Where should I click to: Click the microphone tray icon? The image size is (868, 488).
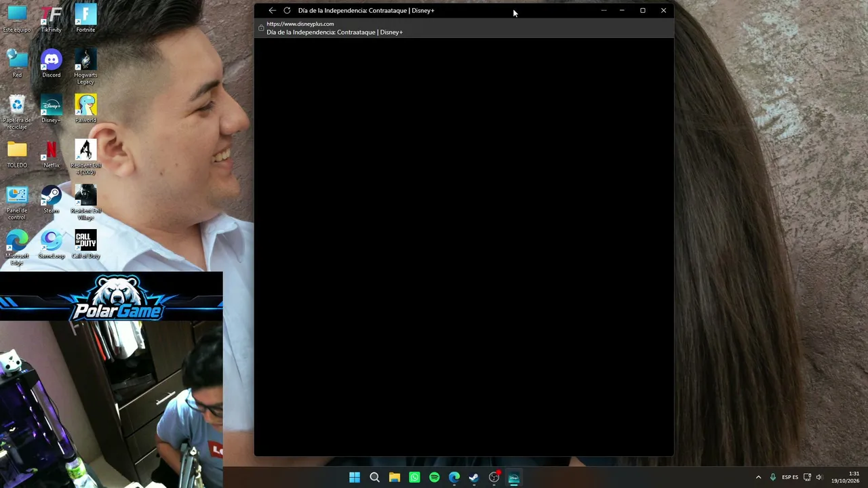(772, 477)
